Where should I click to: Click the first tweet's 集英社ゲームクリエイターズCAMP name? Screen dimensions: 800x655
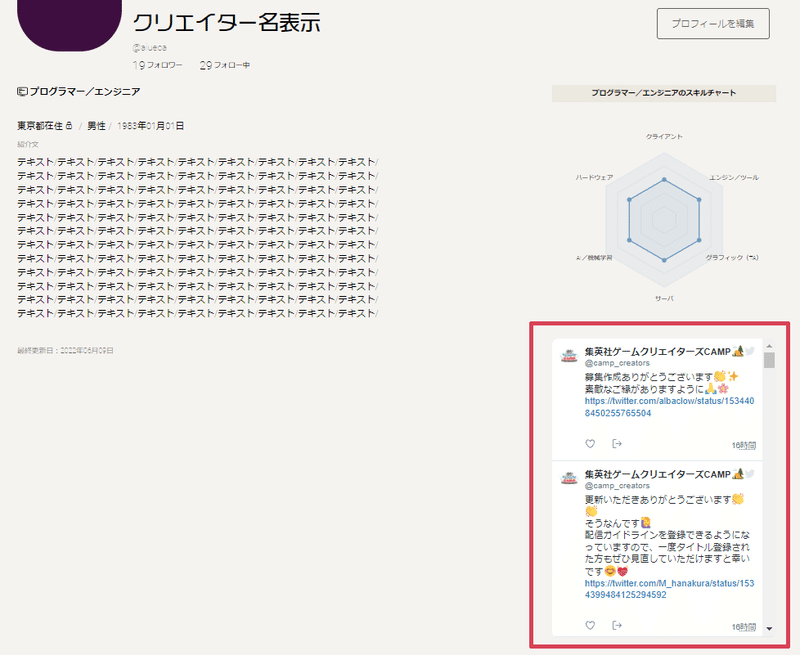(658, 351)
